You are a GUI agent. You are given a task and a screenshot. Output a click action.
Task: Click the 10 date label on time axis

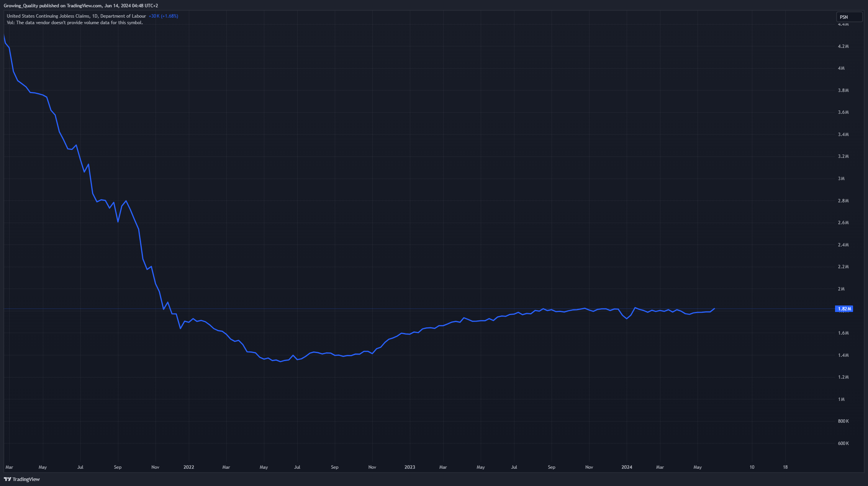pos(752,467)
